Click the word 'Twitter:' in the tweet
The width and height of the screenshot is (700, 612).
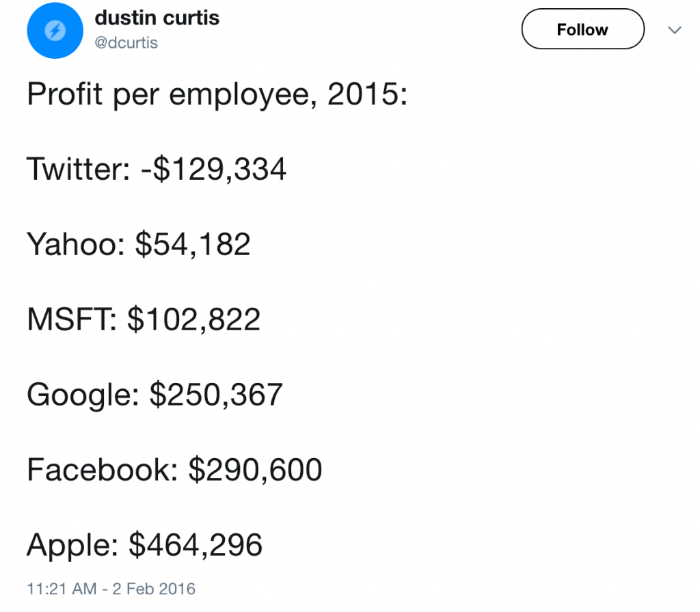pos(77,169)
